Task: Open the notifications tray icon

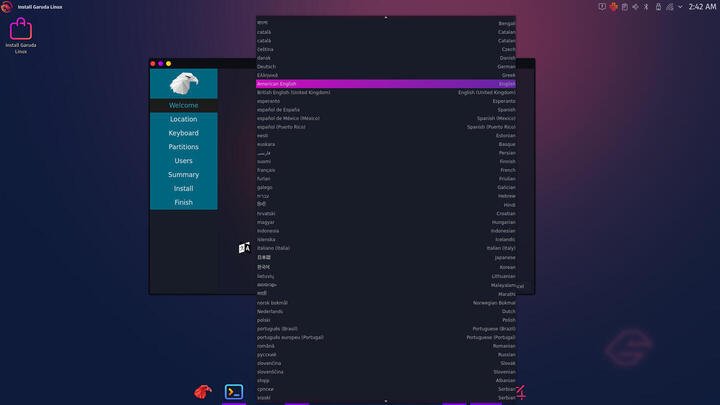Action: [x=602, y=7]
